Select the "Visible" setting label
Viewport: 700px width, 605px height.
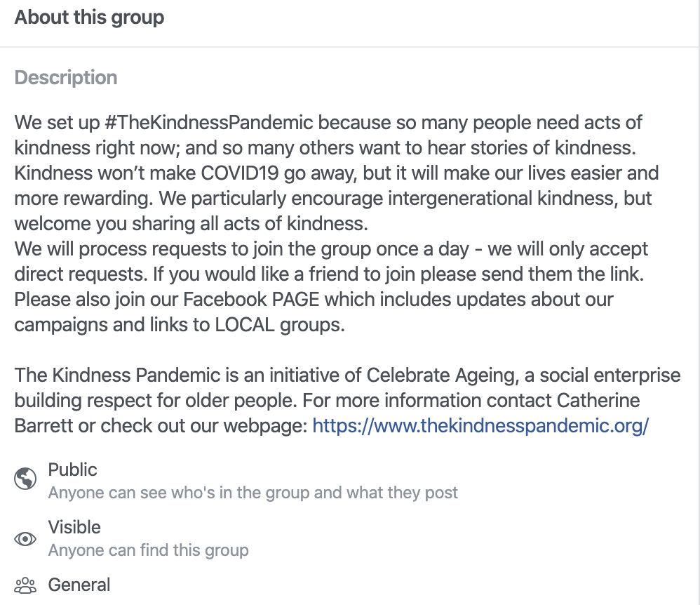[74, 527]
